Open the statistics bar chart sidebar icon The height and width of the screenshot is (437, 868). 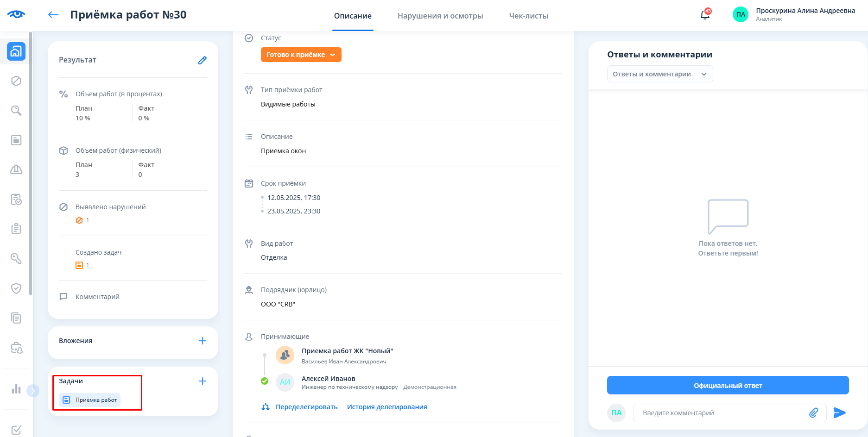[16, 389]
